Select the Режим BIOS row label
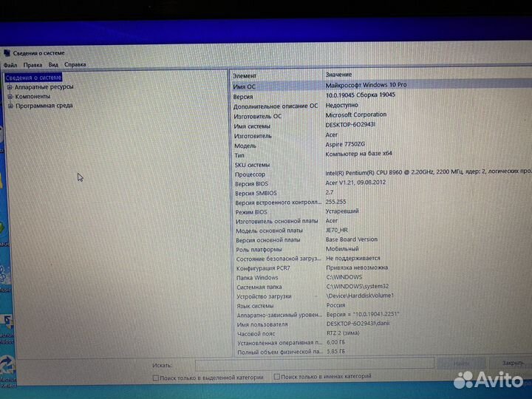Screen dimensions: 532x399 [251, 212]
